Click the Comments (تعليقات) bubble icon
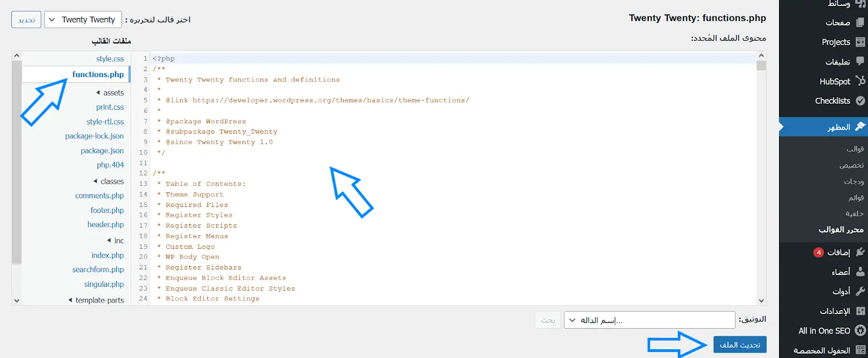Viewport: 868px width, 358px height. tap(860, 61)
